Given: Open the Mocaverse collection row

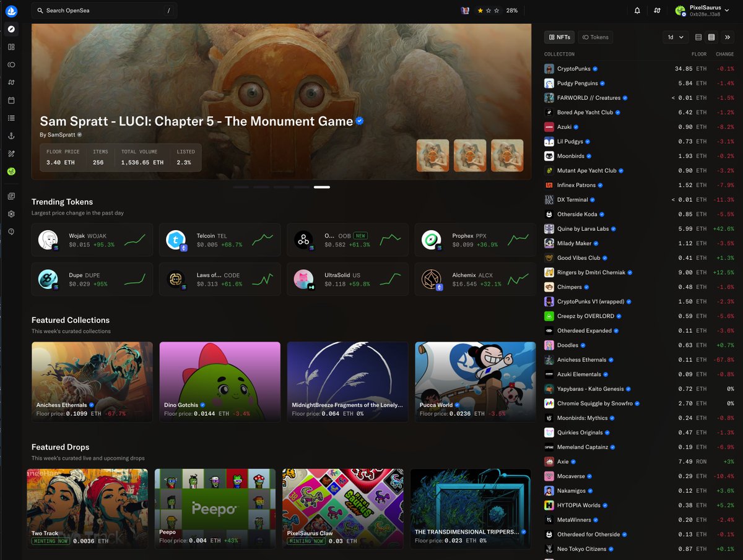Looking at the screenshot, I should (x=639, y=476).
